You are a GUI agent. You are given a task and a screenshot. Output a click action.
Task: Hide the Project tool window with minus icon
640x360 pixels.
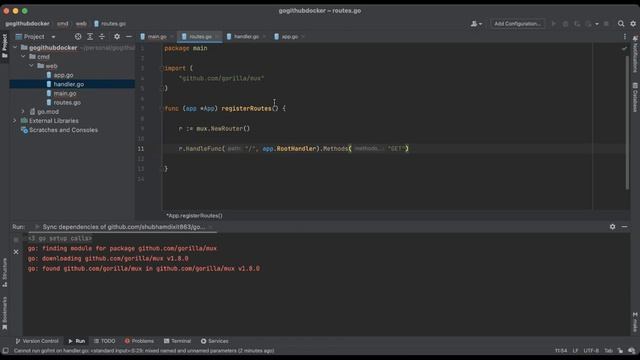point(129,37)
